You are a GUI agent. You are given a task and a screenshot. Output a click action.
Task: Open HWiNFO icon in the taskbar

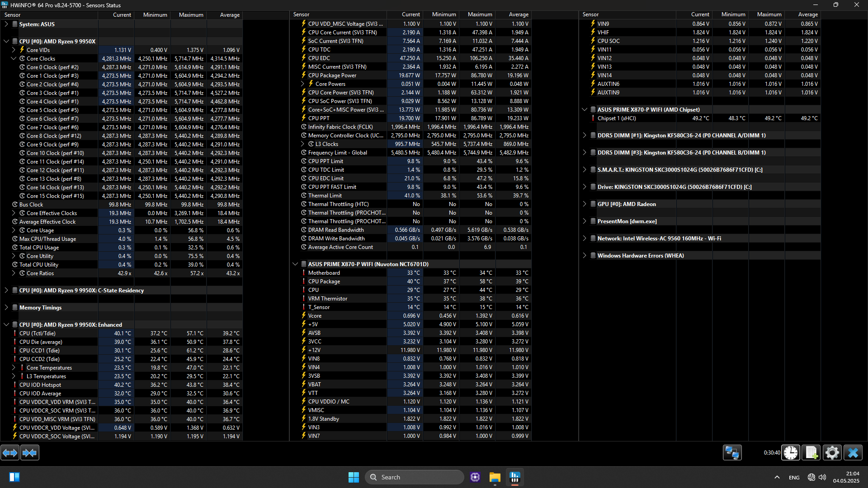tap(514, 477)
